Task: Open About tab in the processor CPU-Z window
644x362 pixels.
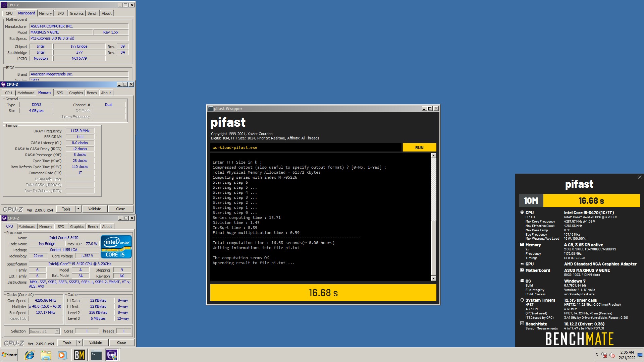Action: [107, 227]
